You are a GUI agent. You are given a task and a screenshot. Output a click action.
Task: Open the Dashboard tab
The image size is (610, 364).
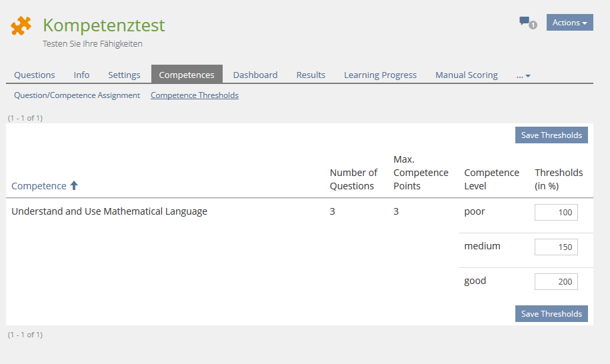click(255, 75)
